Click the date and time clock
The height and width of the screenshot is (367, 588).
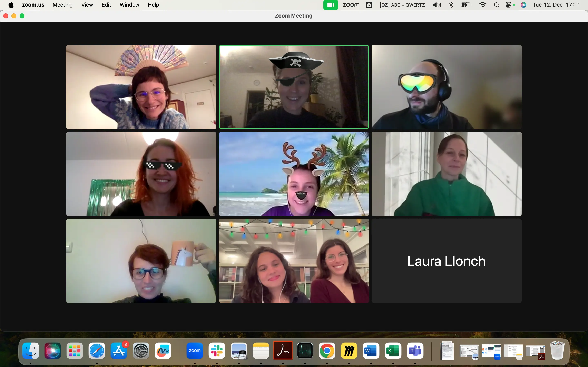coord(556,5)
